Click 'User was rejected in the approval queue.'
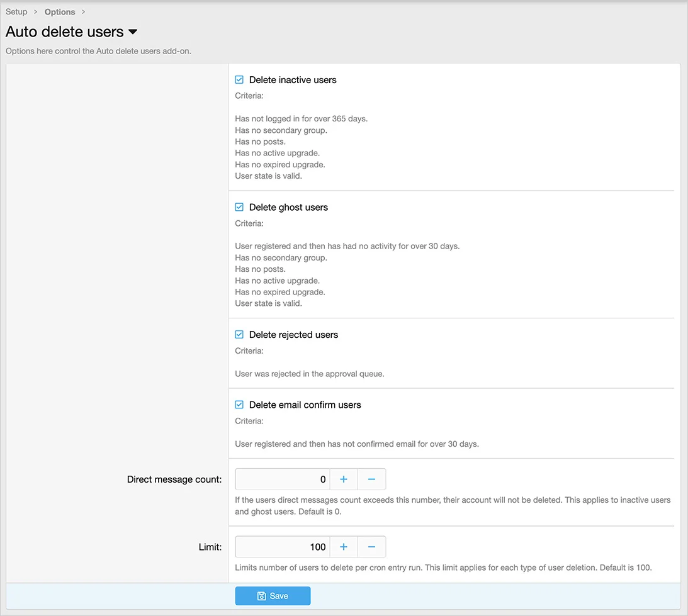The height and width of the screenshot is (616, 688). coord(309,374)
